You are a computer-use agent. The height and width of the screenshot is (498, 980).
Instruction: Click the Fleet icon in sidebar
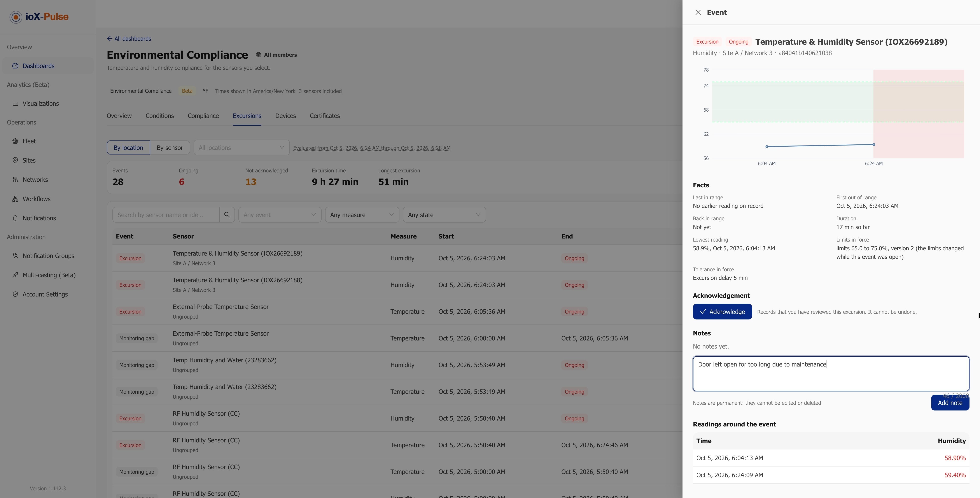pyautogui.click(x=15, y=141)
